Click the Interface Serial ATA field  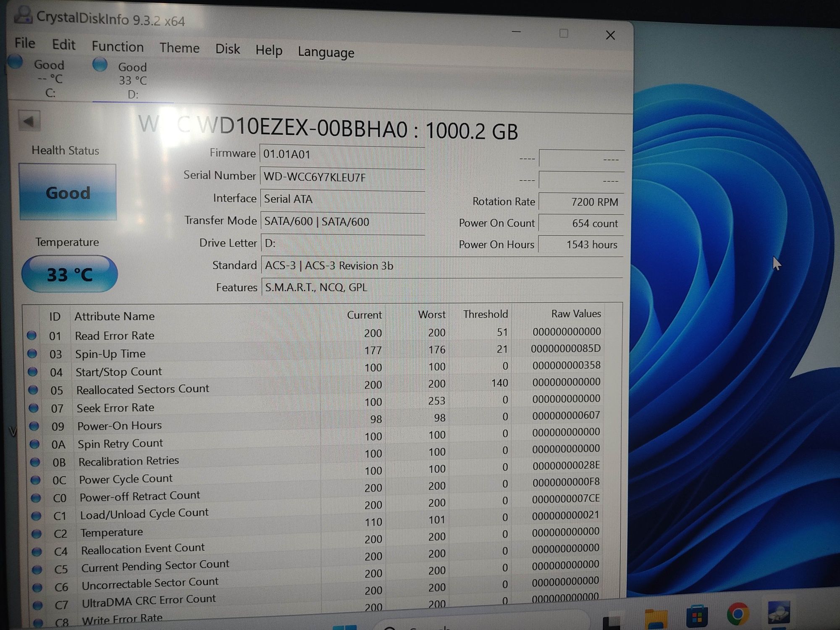[x=343, y=199]
